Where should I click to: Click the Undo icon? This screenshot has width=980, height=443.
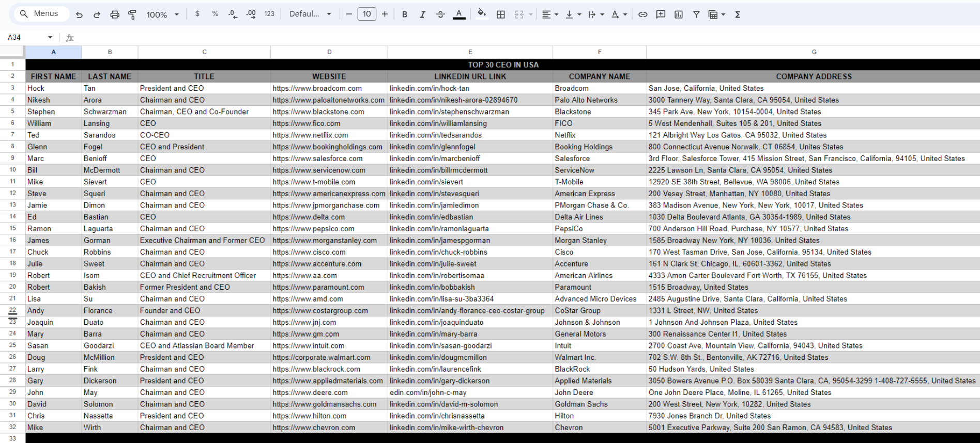(x=79, y=14)
